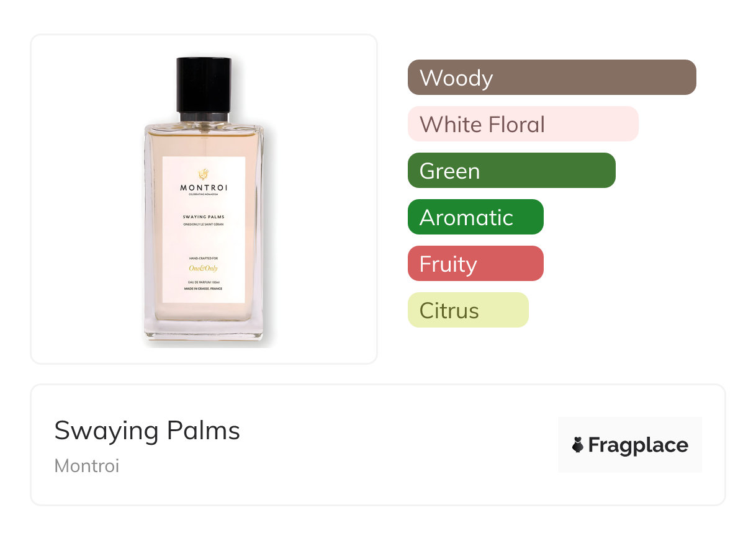
Task: Pick the Aromatic accord bar
Action: [475, 217]
